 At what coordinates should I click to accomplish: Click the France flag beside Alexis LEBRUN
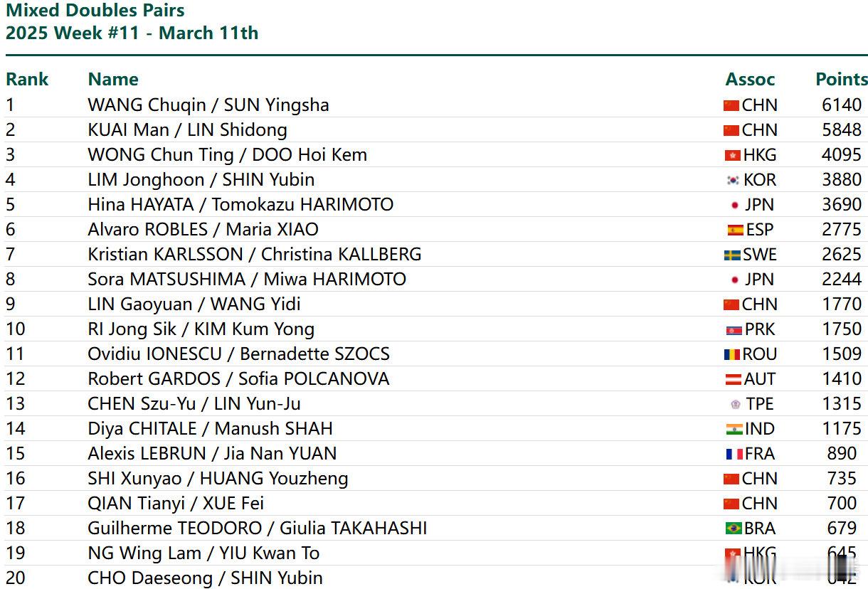click(x=734, y=454)
